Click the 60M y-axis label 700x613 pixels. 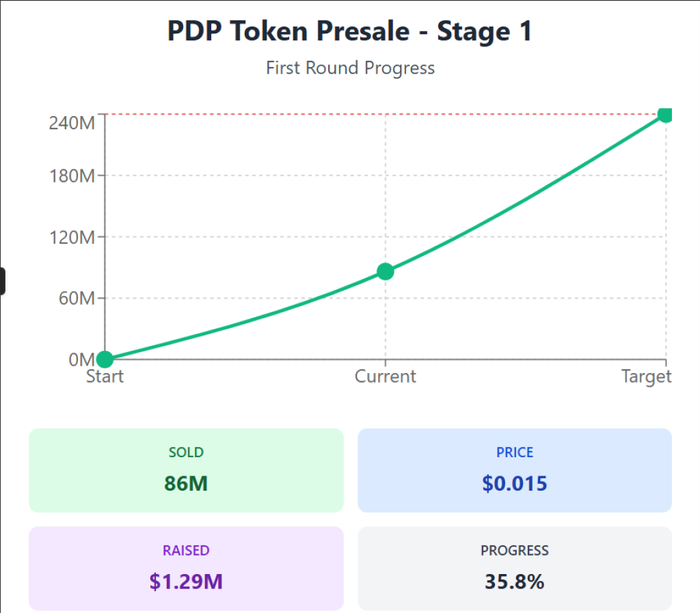(x=75, y=299)
